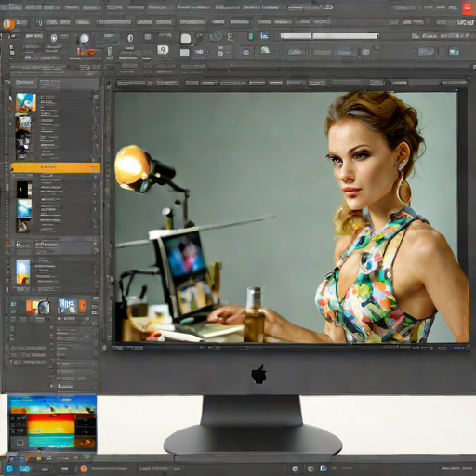Click the blue square icon at taskbar far left
This screenshot has width=476, height=476.
click(x=9, y=469)
